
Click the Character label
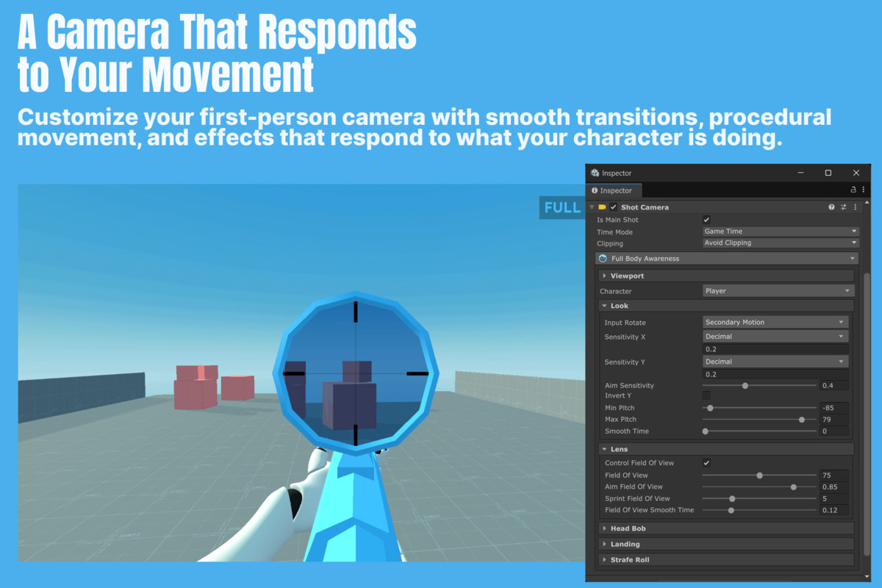click(616, 291)
